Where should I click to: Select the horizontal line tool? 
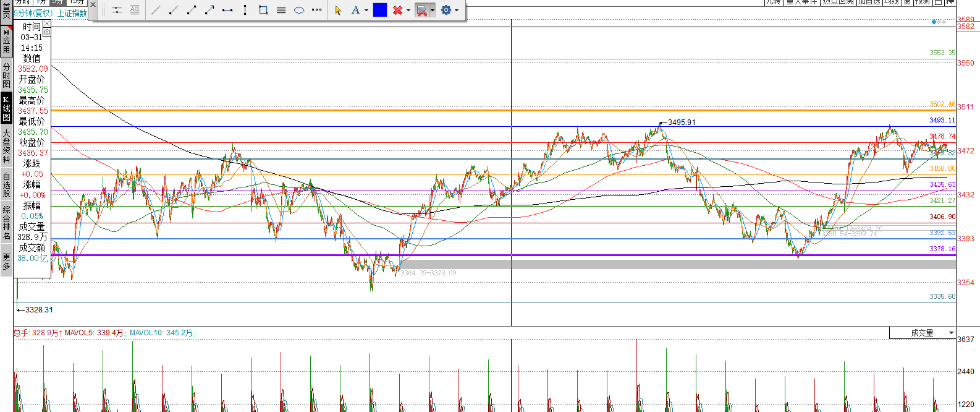(227, 10)
